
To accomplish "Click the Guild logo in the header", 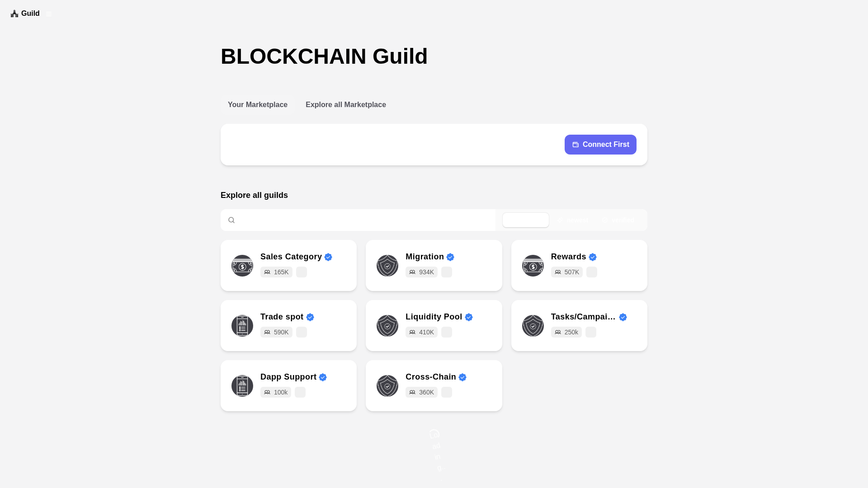I will click(x=25, y=14).
